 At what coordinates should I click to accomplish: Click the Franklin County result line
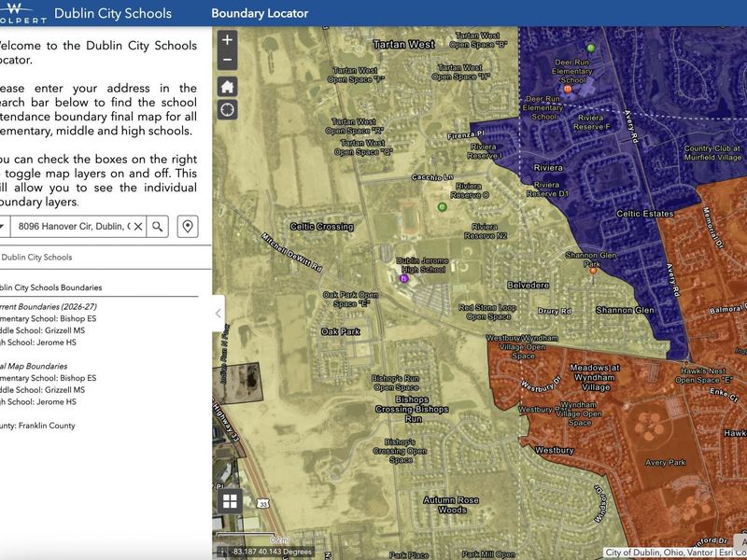pyautogui.click(x=37, y=426)
